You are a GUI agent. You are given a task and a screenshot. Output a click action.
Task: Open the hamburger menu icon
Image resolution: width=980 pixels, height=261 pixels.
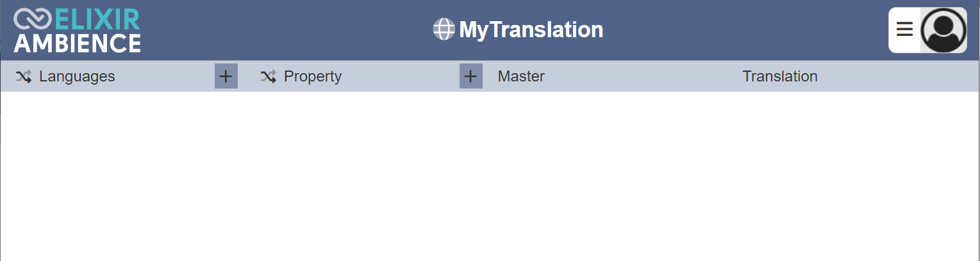904,29
